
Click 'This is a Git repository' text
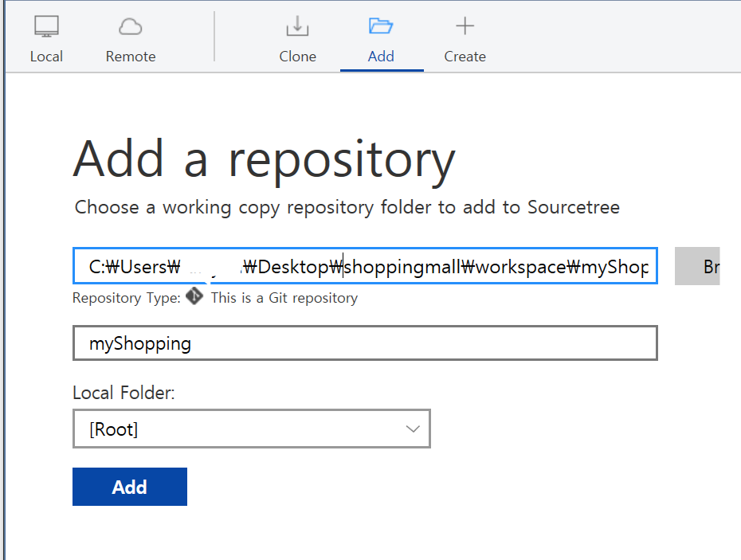click(x=284, y=298)
